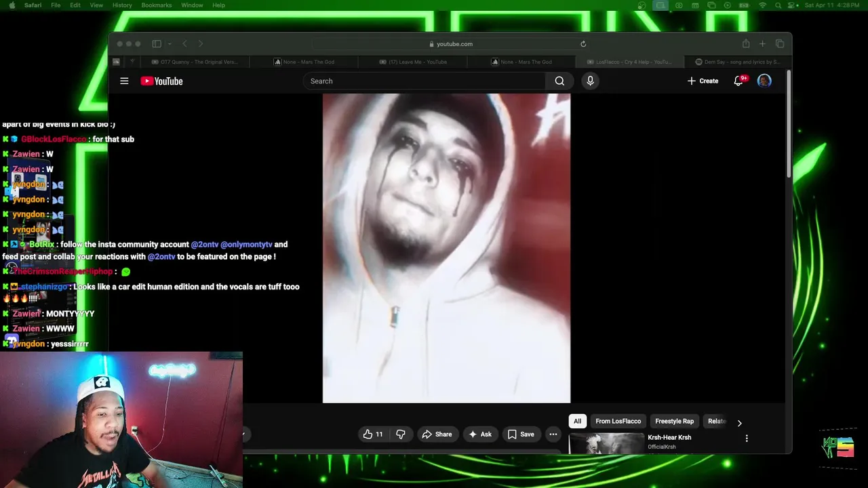Click the YouTube search magnifier button

pos(559,81)
